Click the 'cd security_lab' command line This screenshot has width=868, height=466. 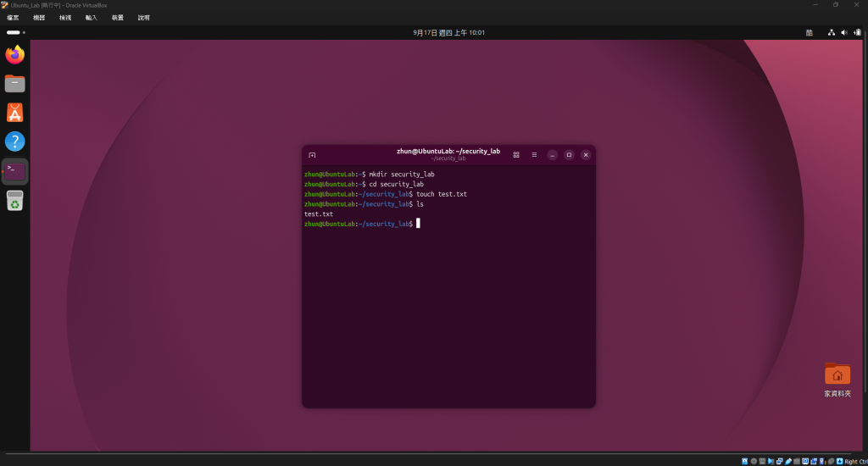(364, 185)
